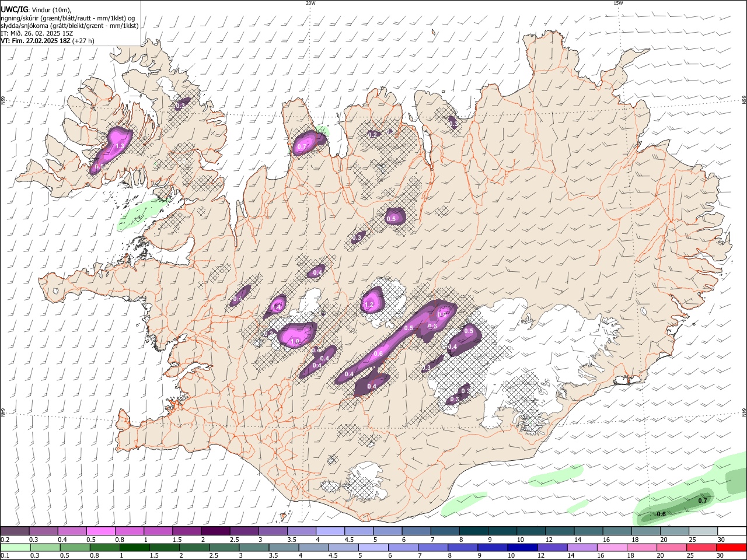Select violet lower swatch between 14 and 16
This screenshot has width=747, height=560.
tap(582, 548)
